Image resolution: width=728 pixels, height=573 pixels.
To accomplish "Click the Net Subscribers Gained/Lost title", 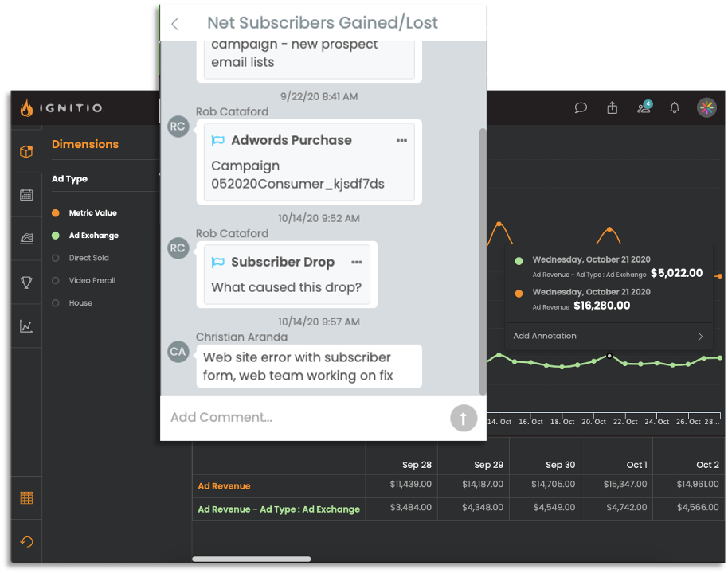I will (323, 23).
